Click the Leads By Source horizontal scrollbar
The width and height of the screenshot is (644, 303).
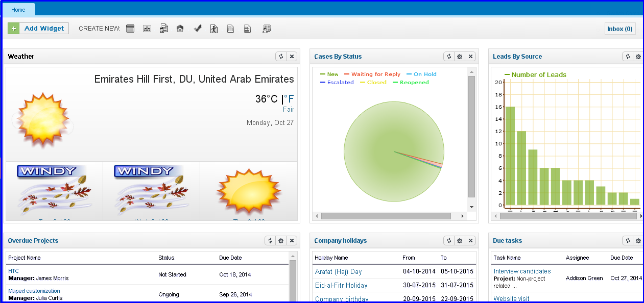coord(568,216)
